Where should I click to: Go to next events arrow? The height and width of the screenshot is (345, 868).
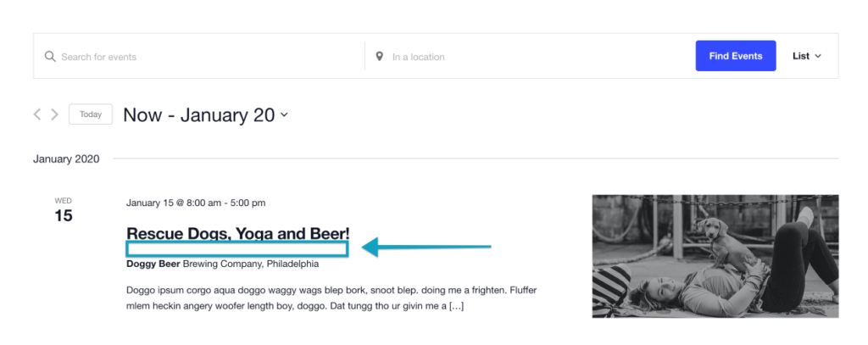pyautogui.click(x=54, y=114)
